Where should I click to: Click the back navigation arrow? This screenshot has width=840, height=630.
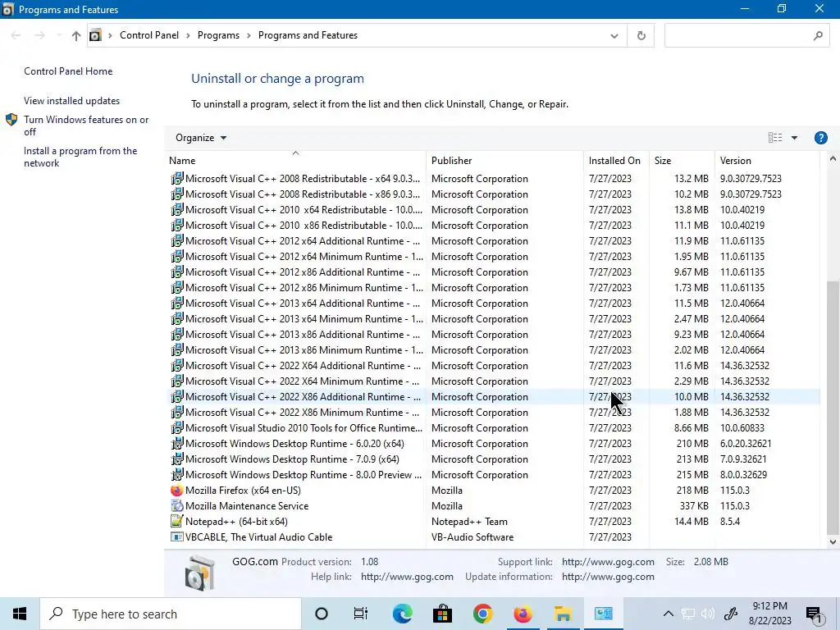[x=16, y=35]
